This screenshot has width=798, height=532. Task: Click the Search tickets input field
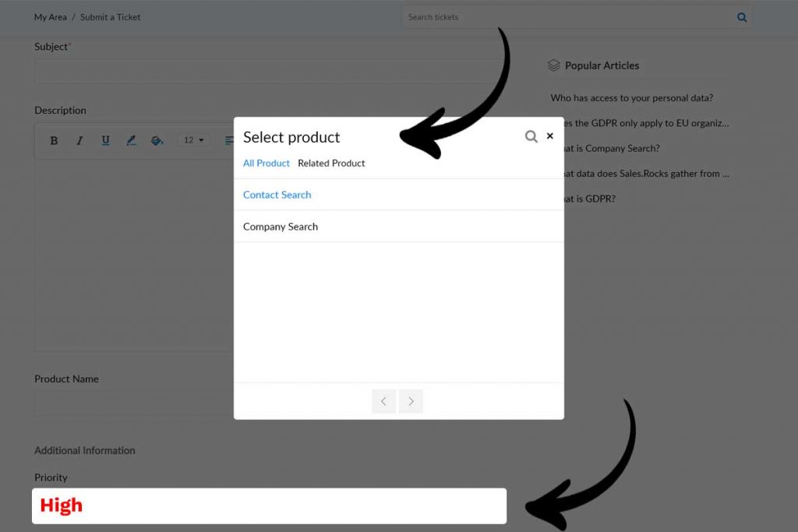[x=569, y=17]
